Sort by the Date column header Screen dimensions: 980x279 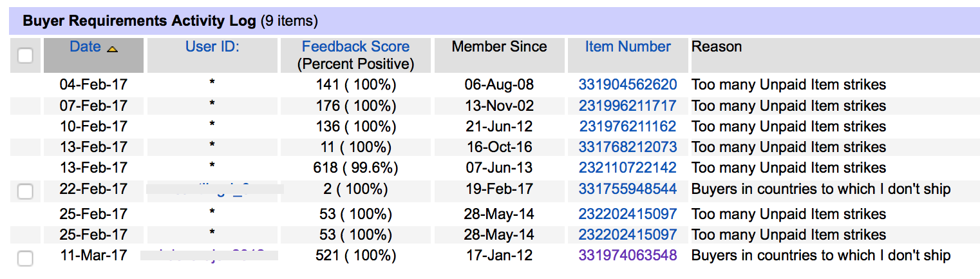(85, 46)
